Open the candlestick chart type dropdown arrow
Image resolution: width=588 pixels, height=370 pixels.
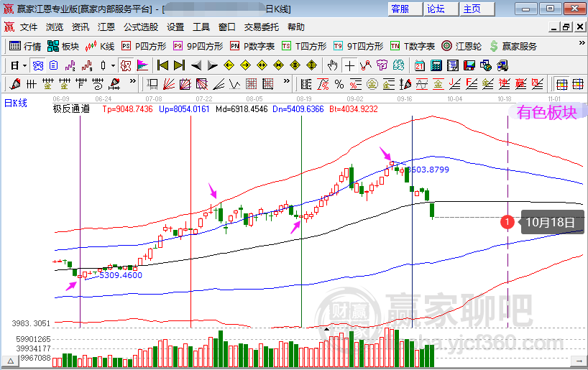coord(113,66)
